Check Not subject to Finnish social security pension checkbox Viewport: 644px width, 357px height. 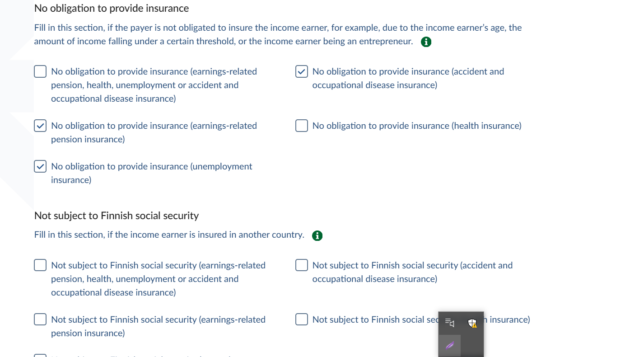(x=40, y=319)
